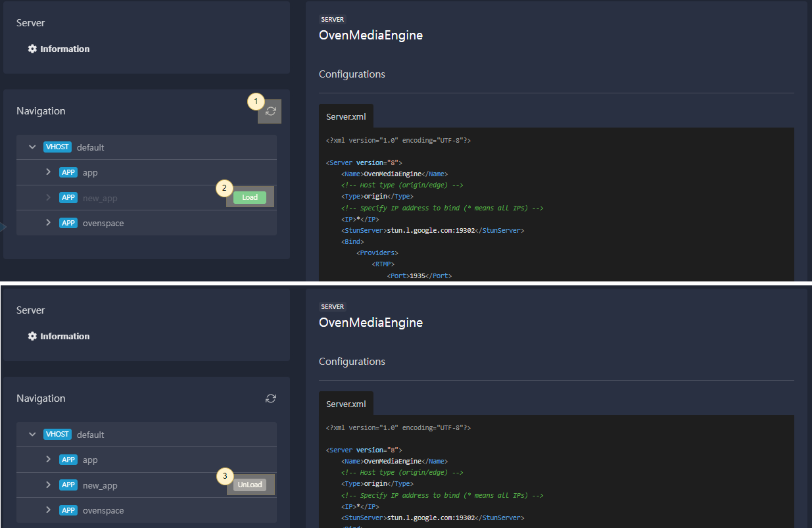Screen dimensions: 812x528
Task: Click 'Configurations' heading in lower screenshot
Action: (x=352, y=362)
